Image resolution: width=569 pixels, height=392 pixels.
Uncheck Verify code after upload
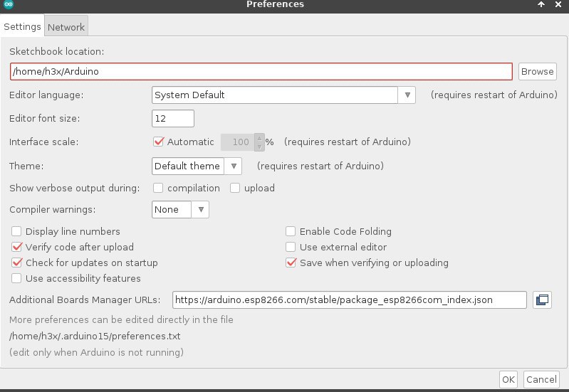[16, 247]
